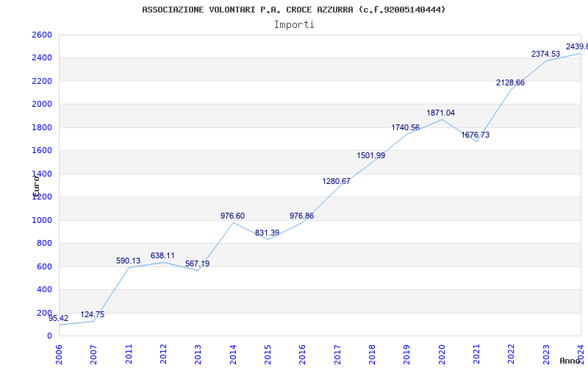Click the 831.39 data label
This screenshot has width=588, height=368.
[x=267, y=233]
